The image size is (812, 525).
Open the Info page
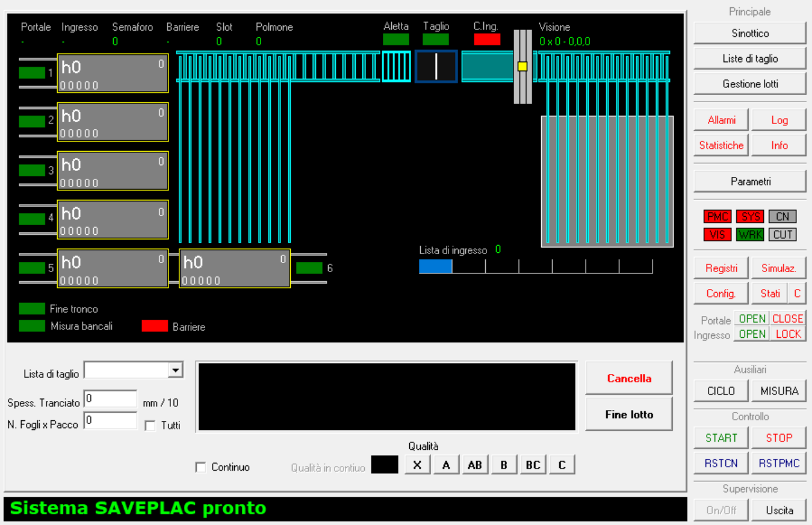pyautogui.click(x=779, y=145)
